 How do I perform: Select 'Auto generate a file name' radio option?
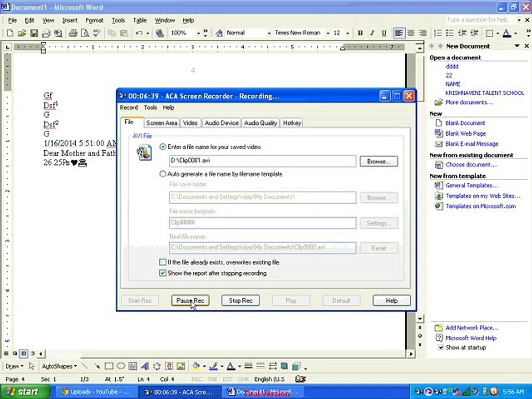(163, 174)
